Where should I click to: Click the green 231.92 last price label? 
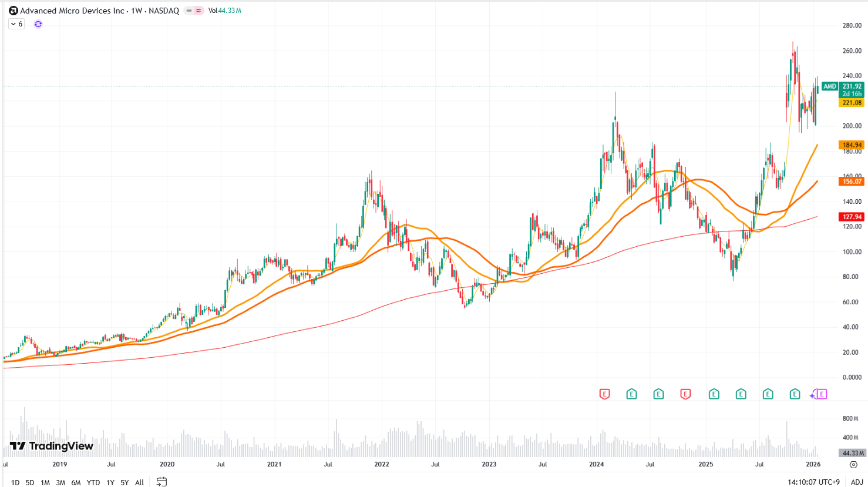click(852, 86)
